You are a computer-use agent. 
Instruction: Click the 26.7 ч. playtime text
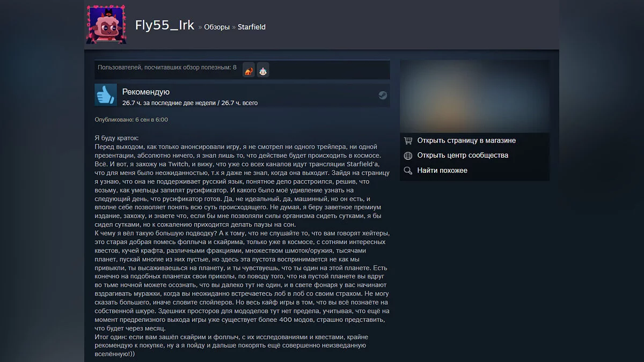coord(190,103)
